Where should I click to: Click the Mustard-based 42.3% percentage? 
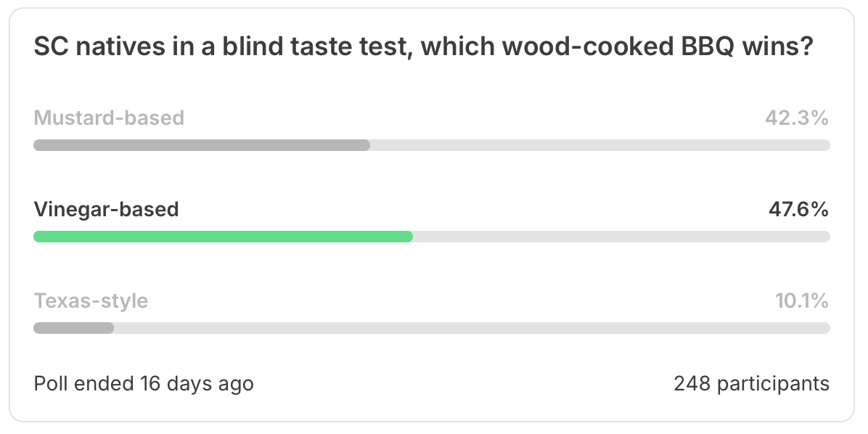coord(797,118)
